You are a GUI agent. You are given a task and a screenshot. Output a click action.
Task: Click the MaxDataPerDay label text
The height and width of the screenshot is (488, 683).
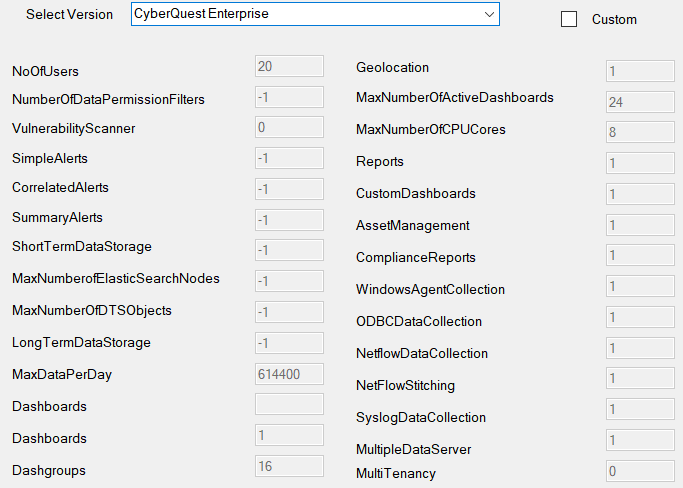coord(62,375)
